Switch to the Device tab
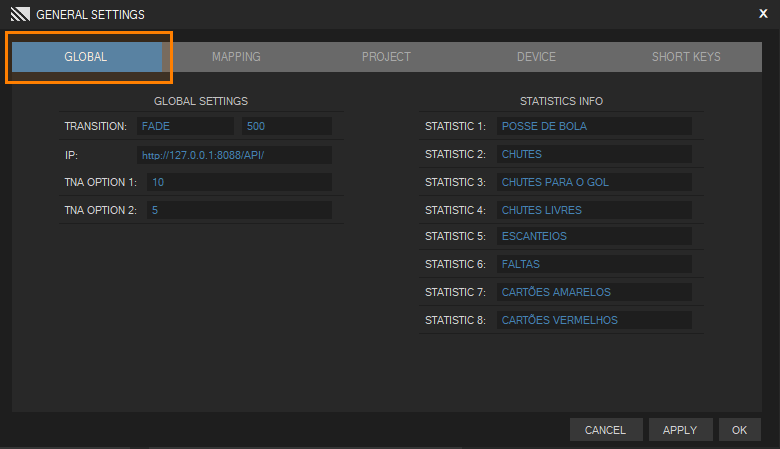The width and height of the screenshot is (780, 449). [x=536, y=57]
